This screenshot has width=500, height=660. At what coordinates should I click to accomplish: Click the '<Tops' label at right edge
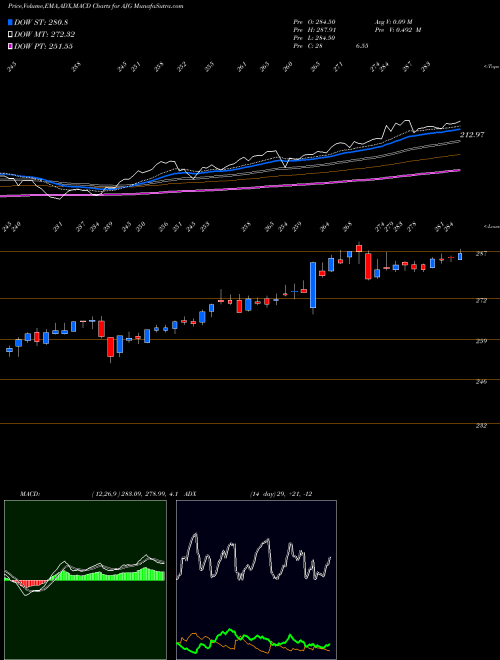pos(491,67)
